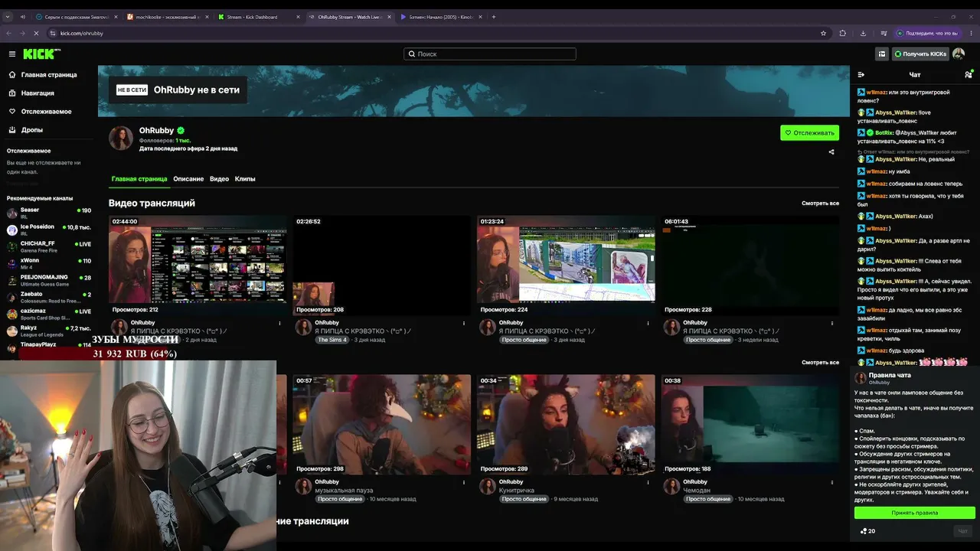Open the browser extensions puzzle icon
The width and height of the screenshot is (980, 551).
pyautogui.click(x=843, y=33)
